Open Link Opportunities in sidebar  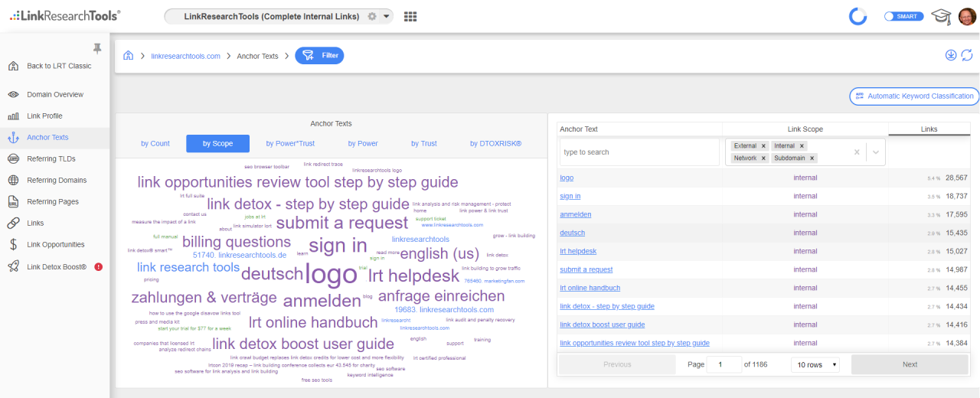coord(56,245)
